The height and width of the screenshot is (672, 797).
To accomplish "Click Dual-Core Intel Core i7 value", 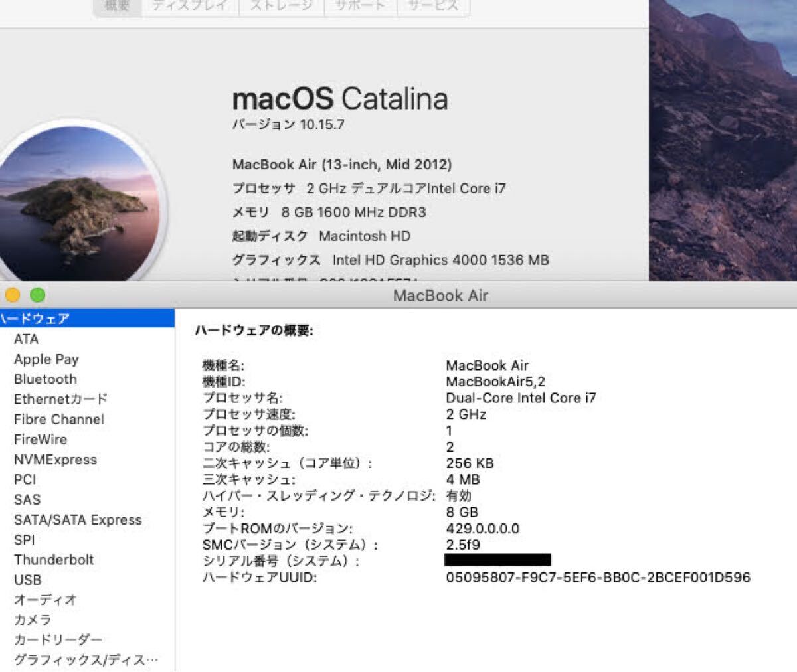I will pos(521,398).
